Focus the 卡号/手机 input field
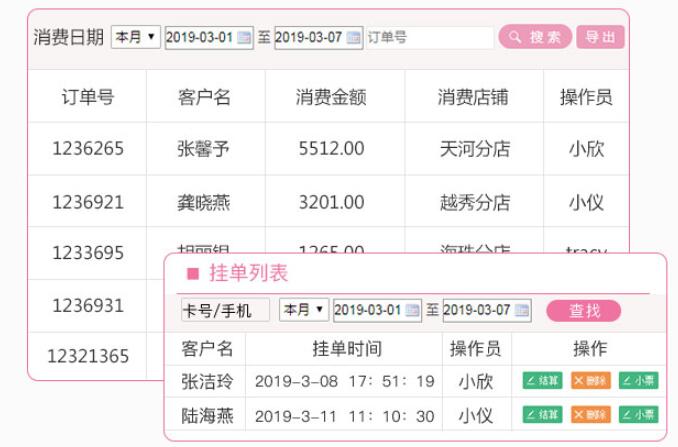This screenshot has width=678, height=447. click(225, 311)
